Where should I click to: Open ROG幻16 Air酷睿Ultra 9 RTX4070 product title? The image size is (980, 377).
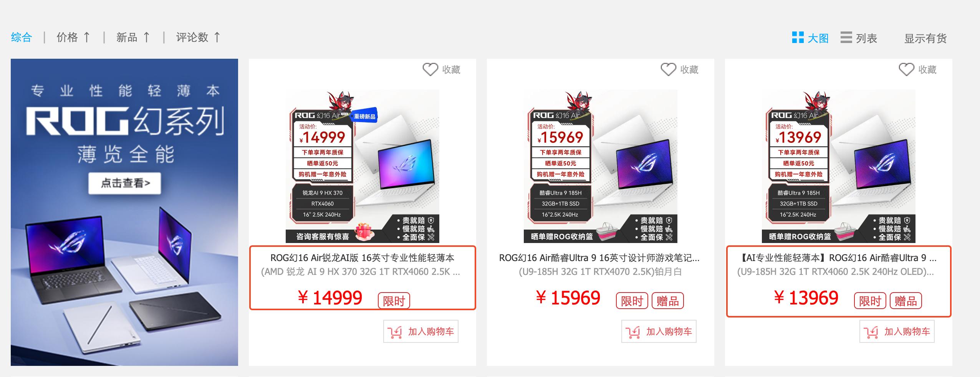point(599,258)
